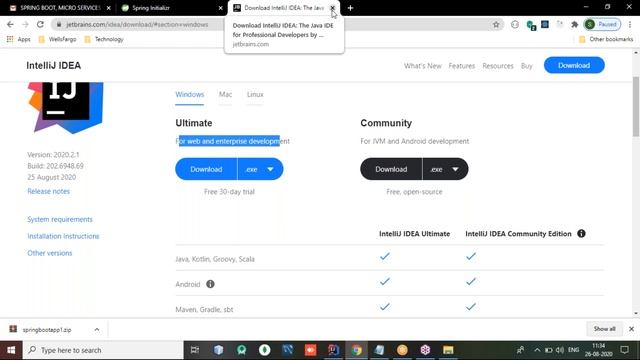Click the IntelliJ IDEA header title
640x360 pixels.
point(53,66)
